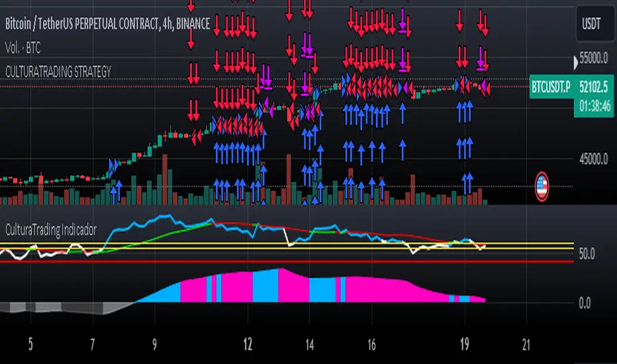Click date label 5 on time axis
This screenshot has width=617, height=364.
[30, 344]
